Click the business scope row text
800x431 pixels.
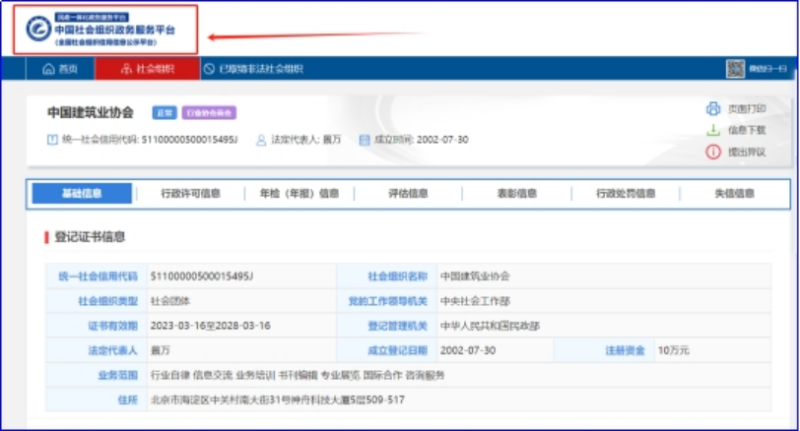tap(297, 375)
